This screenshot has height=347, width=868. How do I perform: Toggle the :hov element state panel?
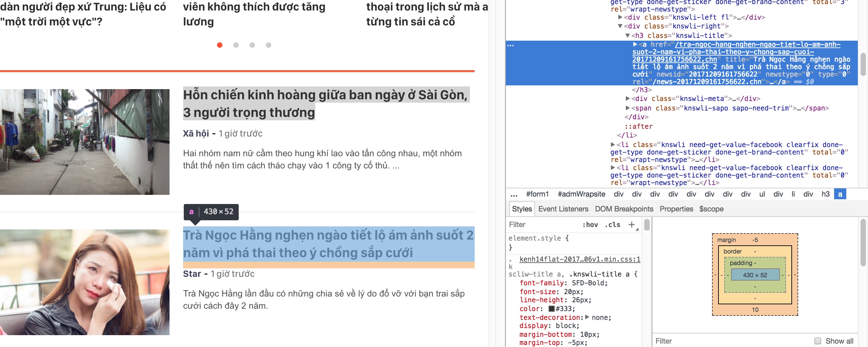[x=590, y=225]
